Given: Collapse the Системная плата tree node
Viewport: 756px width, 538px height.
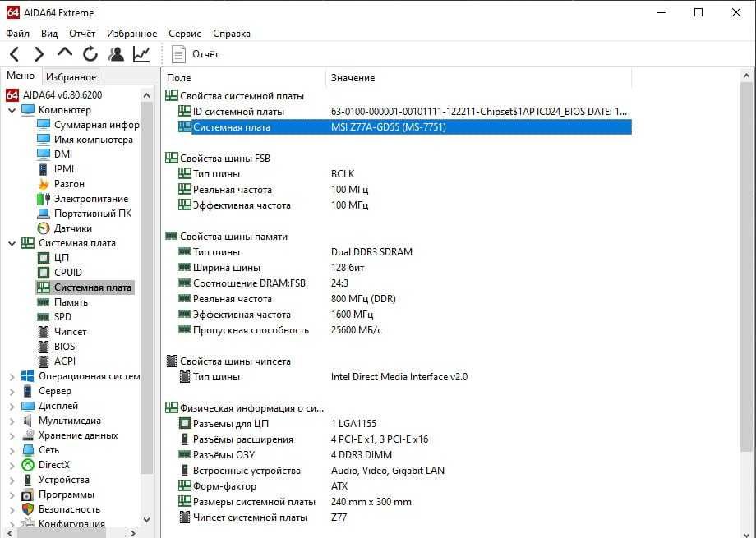Looking at the screenshot, I should 12,243.
